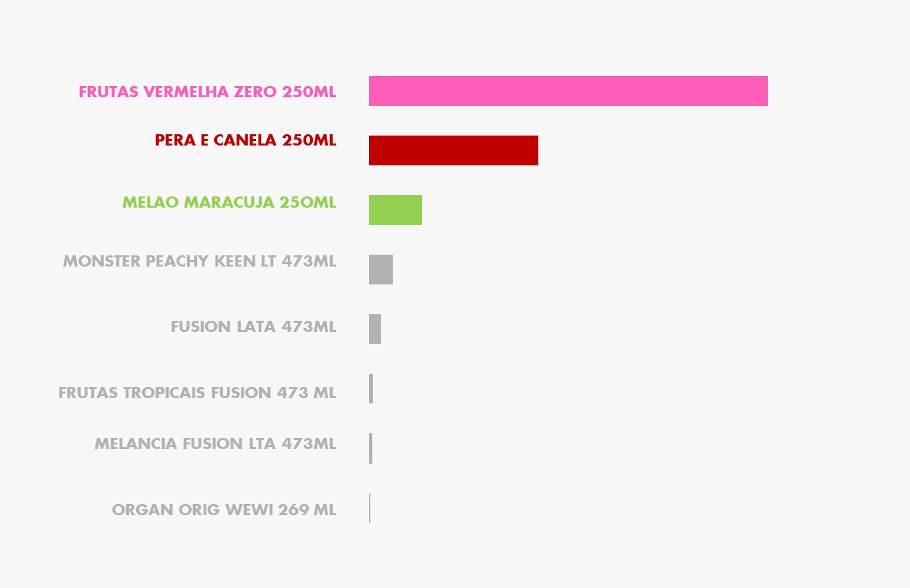The image size is (910, 588).
Task: Click the pink FRUTAS VERMELHA ZERO bar
Action: coord(568,91)
